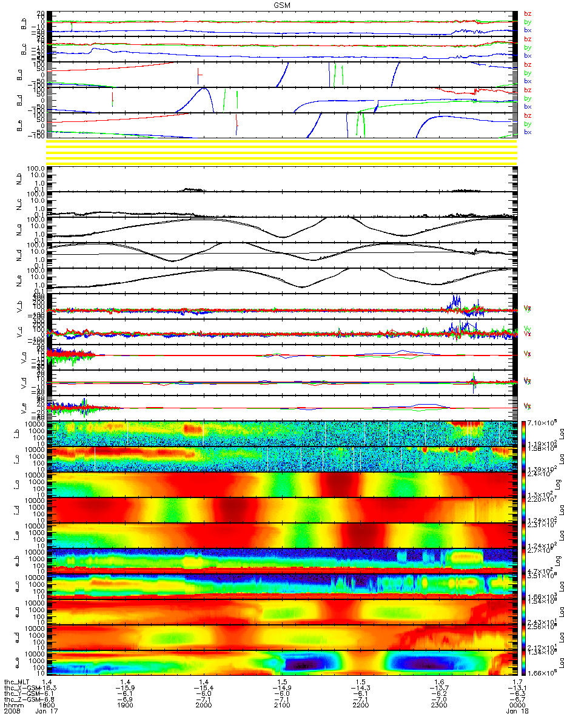Click the bz legend of B_b panel
This screenshot has width=564, height=728.
point(527,13)
